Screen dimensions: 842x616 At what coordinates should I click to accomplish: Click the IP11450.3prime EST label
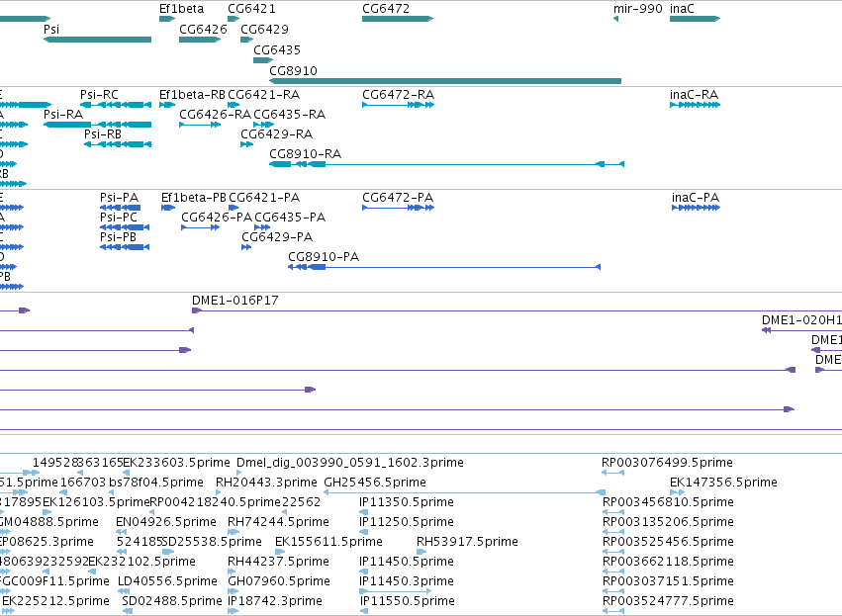tap(407, 581)
